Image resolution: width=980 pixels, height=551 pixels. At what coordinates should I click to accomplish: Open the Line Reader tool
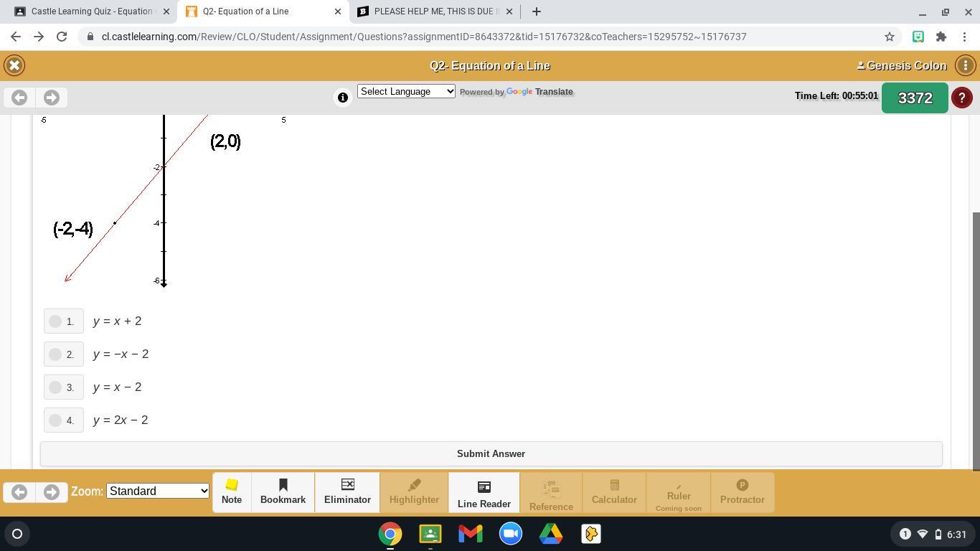point(484,492)
